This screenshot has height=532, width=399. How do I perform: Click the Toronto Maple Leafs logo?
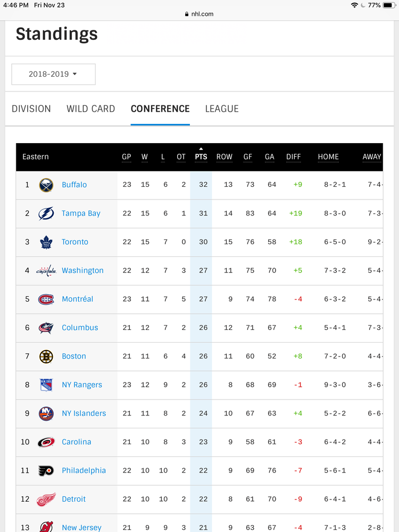click(46, 242)
